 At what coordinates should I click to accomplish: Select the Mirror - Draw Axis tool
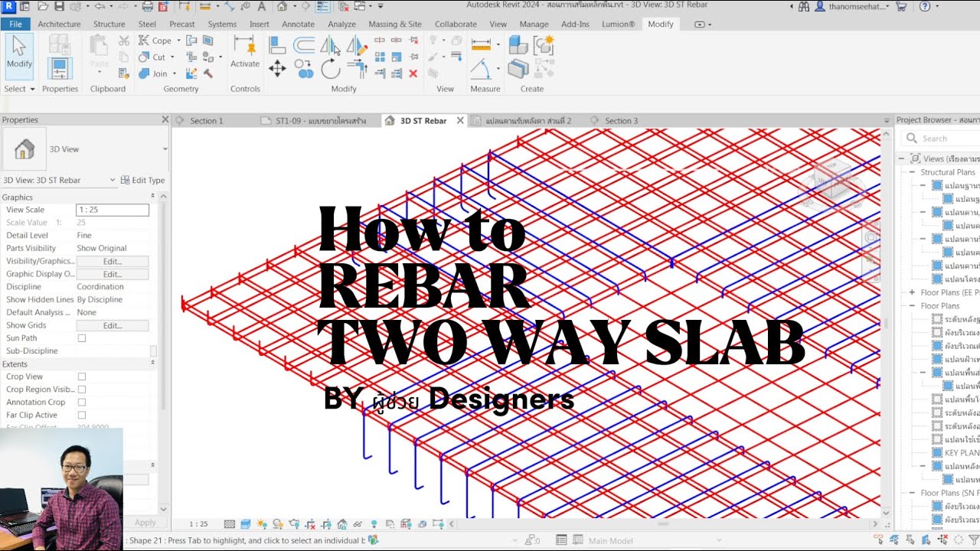[x=356, y=46]
